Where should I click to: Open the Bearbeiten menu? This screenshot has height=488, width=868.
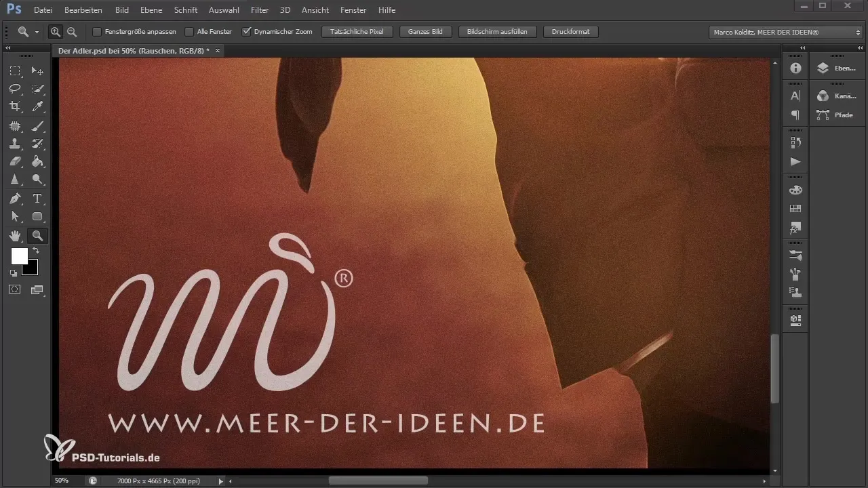pos(83,10)
